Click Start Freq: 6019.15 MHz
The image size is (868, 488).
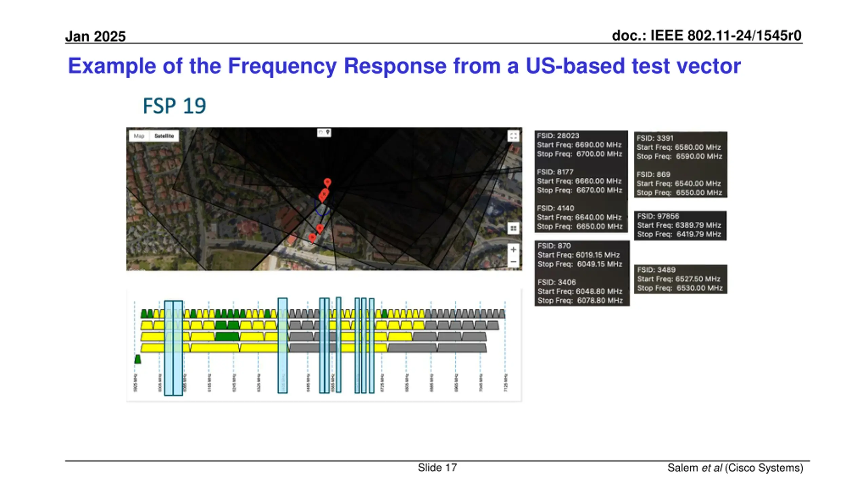coord(578,255)
